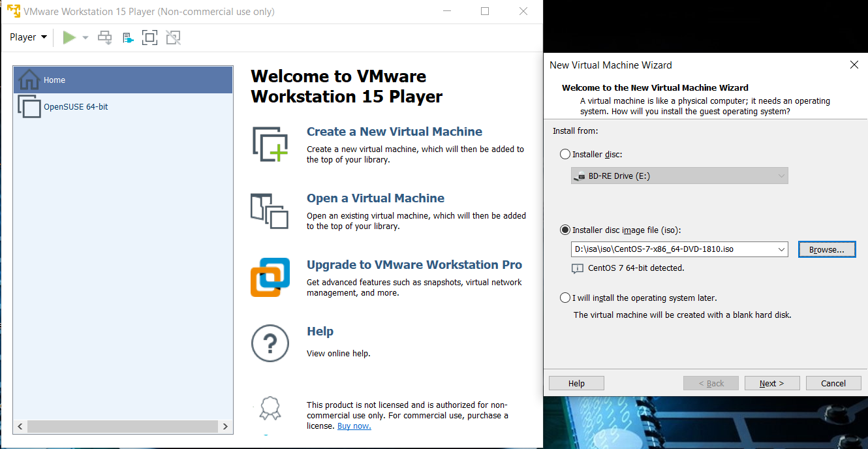Close the New Virtual Machine Wizard
Viewport: 868px width, 449px height.
point(854,65)
